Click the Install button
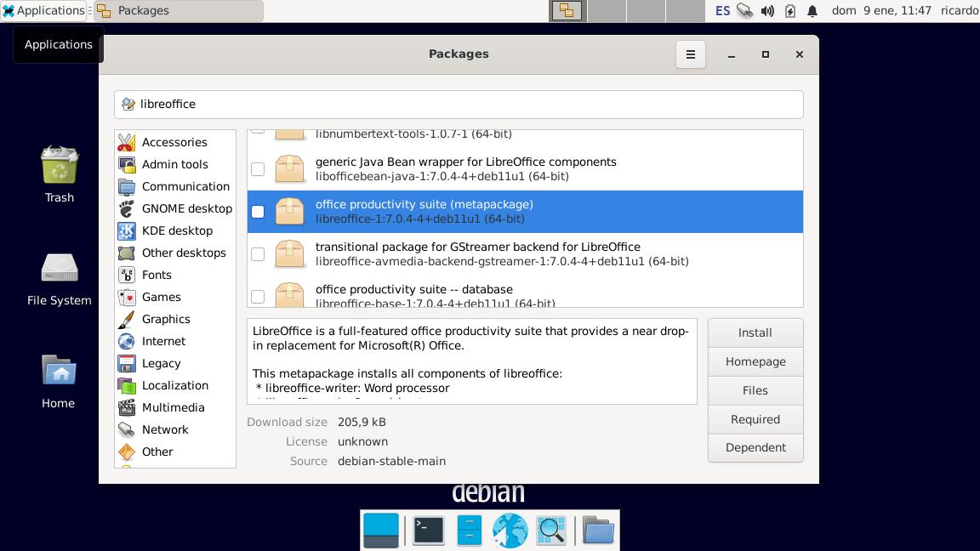 tap(755, 333)
